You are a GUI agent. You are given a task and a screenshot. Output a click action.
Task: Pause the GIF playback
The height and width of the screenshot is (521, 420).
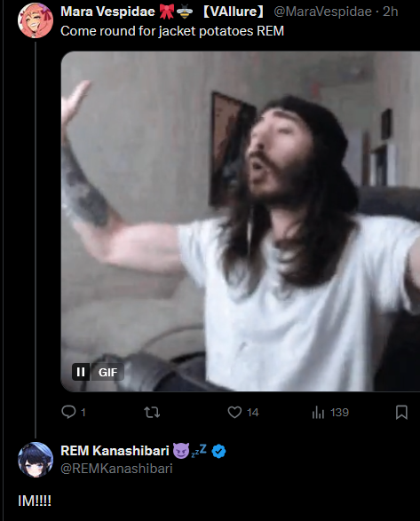click(81, 372)
